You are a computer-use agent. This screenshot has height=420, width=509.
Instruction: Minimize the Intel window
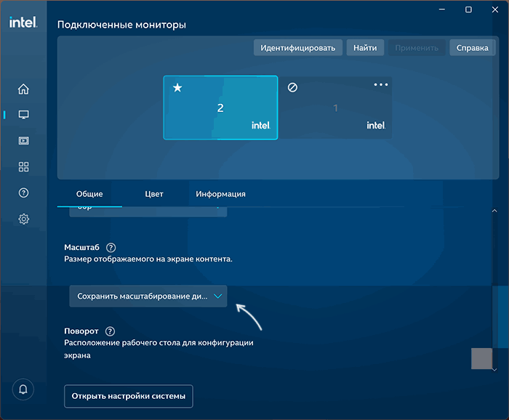click(442, 9)
